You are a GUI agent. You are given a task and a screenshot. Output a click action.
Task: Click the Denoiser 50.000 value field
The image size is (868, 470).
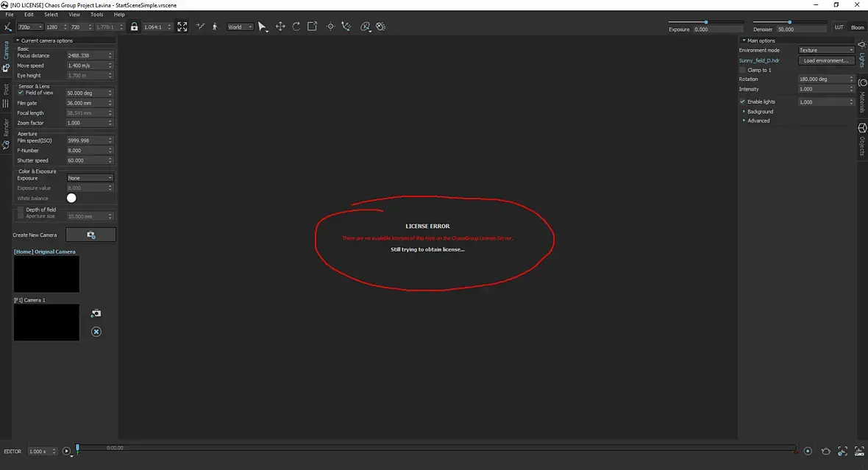coord(802,29)
